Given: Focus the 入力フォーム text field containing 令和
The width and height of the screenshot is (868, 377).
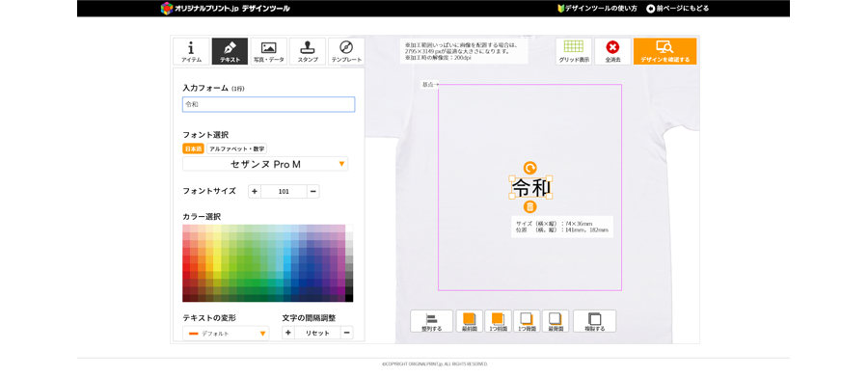Looking at the screenshot, I should point(268,104).
